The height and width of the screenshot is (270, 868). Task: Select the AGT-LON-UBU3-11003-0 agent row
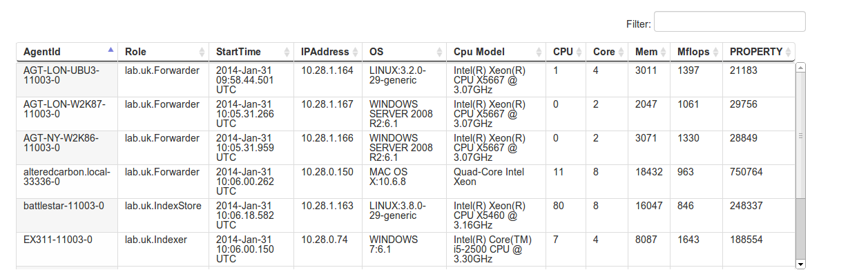(x=405, y=79)
